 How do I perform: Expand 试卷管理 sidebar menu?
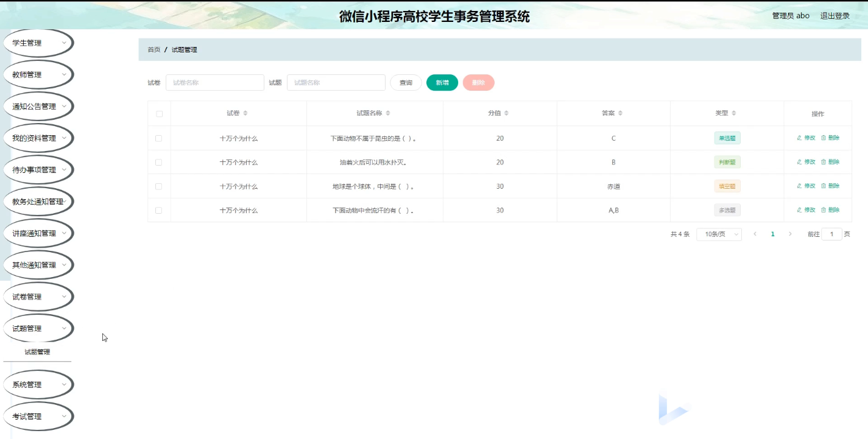(38, 297)
